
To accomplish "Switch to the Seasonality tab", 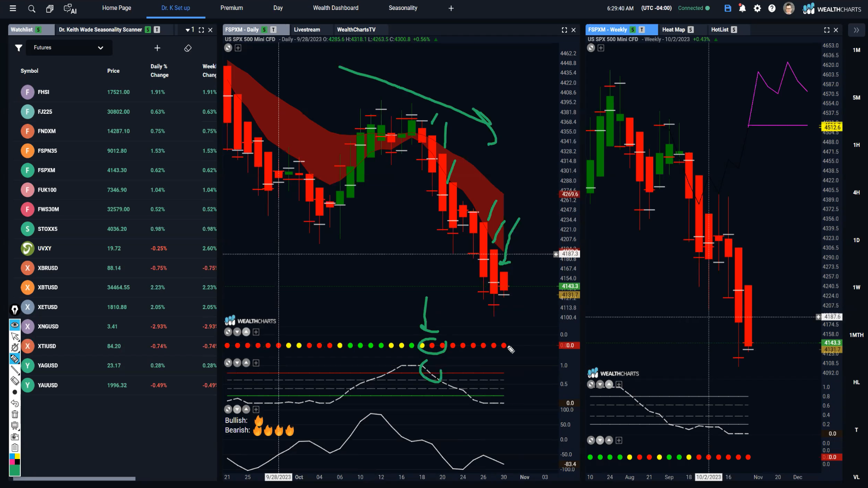I will tap(403, 8).
